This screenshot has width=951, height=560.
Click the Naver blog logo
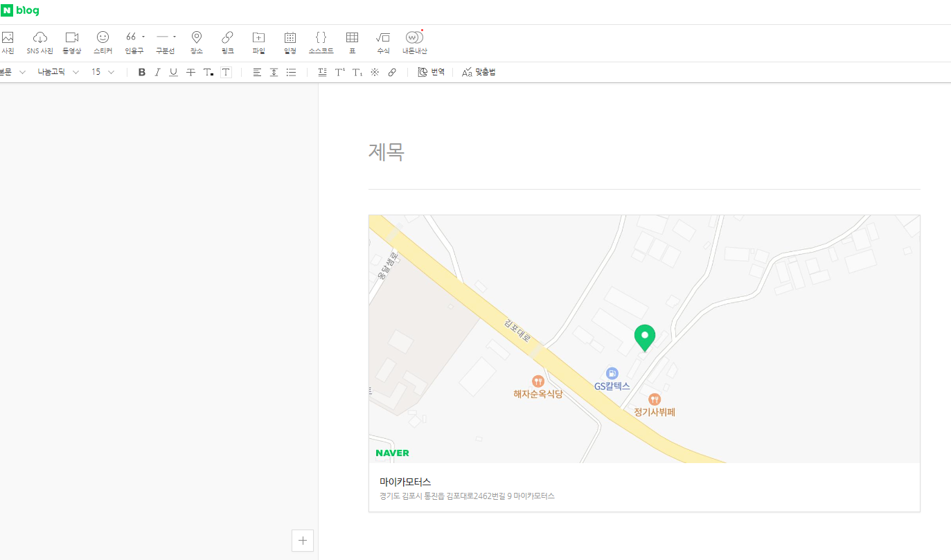pos(20,10)
